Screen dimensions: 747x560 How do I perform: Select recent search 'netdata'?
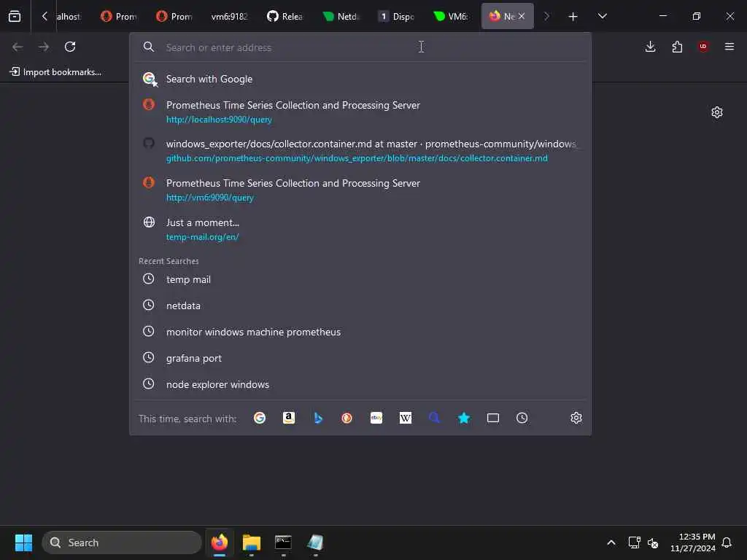click(360, 306)
